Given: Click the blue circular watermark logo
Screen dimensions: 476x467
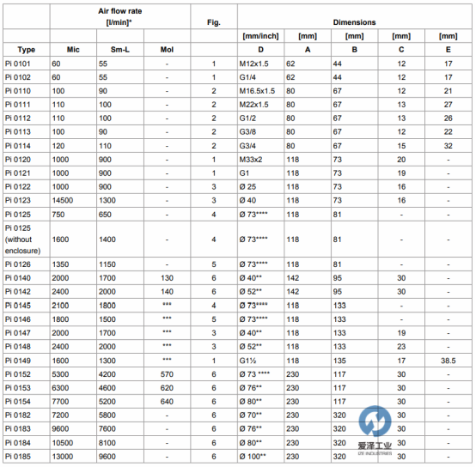Looking at the screenshot, I should pyautogui.click(x=375, y=422).
